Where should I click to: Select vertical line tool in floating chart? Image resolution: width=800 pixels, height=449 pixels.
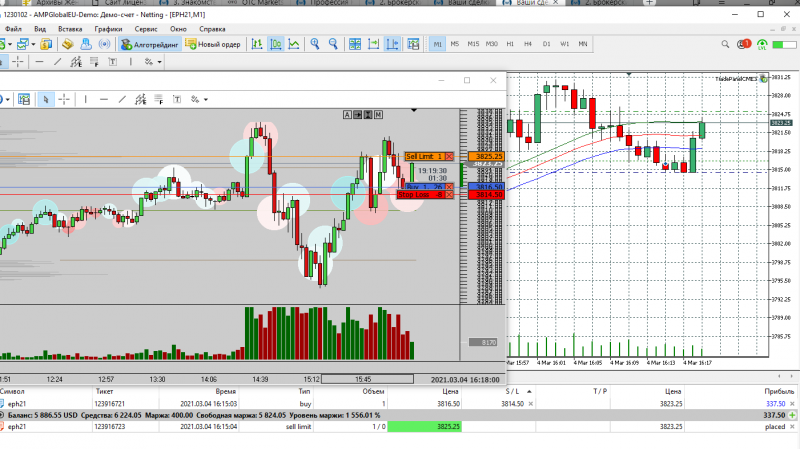pos(85,99)
